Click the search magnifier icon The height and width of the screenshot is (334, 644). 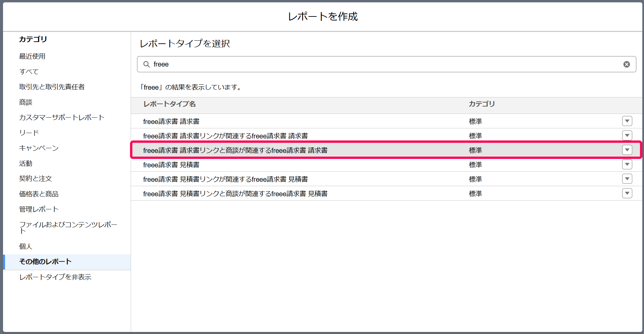coord(146,64)
